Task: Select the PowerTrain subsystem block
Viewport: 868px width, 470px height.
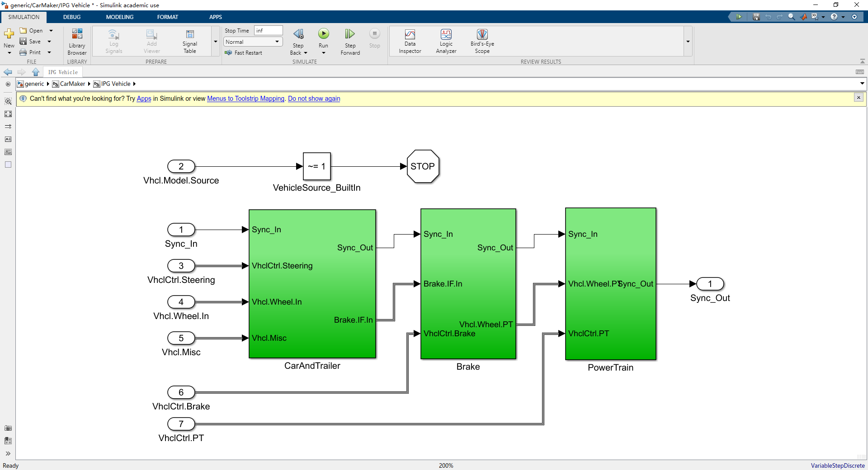Action: tap(611, 284)
